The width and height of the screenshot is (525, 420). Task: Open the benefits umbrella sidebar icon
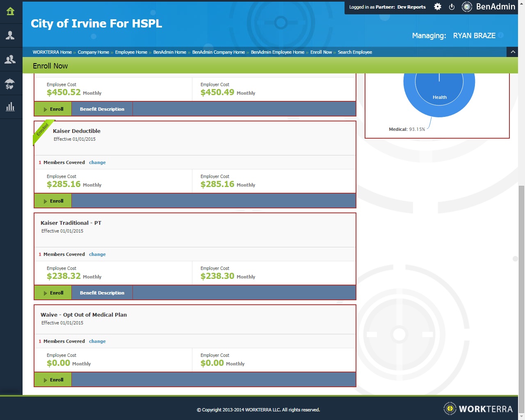point(10,84)
